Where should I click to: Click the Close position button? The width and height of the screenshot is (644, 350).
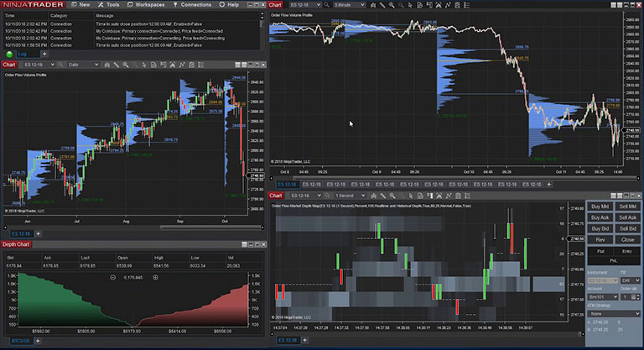[627, 240]
